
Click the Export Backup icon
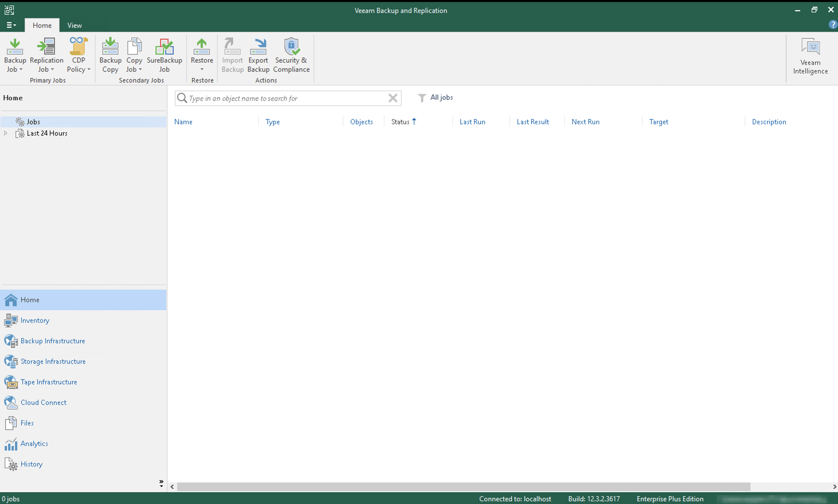[x=258, y=47]
